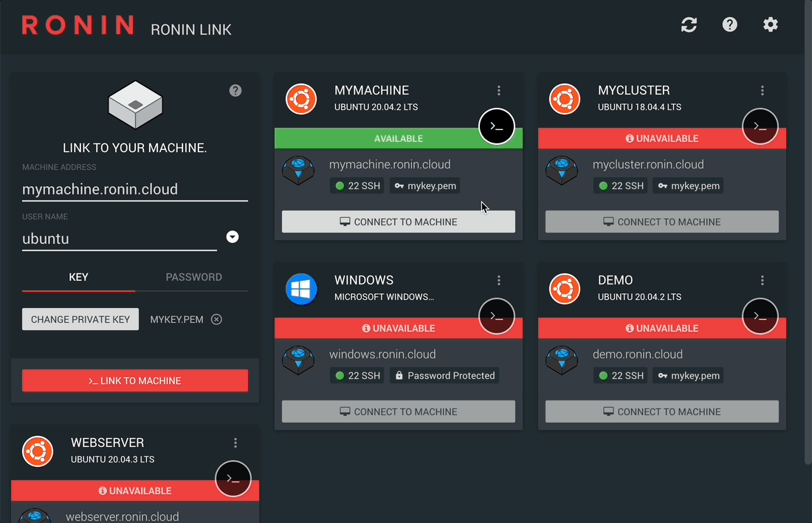Click Ubuntu logo on WEBSERVER card
This screenshot has height=523, width=812.
point(38,451)
